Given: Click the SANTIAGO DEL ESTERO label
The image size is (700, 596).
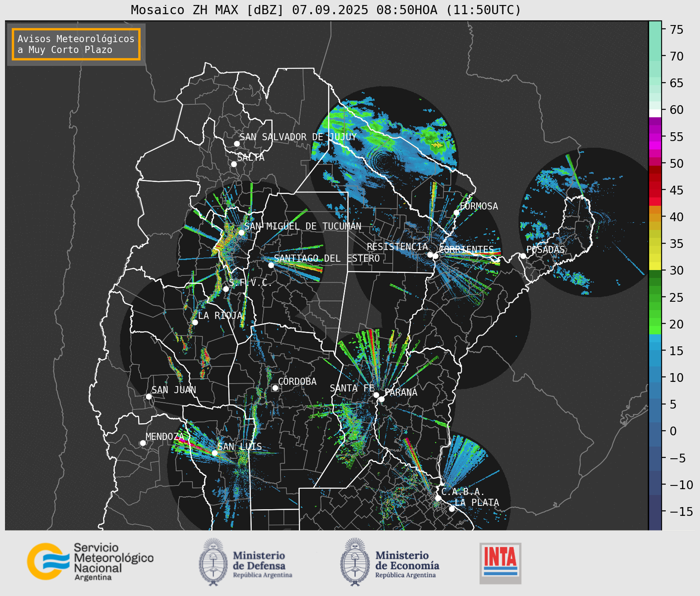Looking at the screenshot, I should 327,258.
